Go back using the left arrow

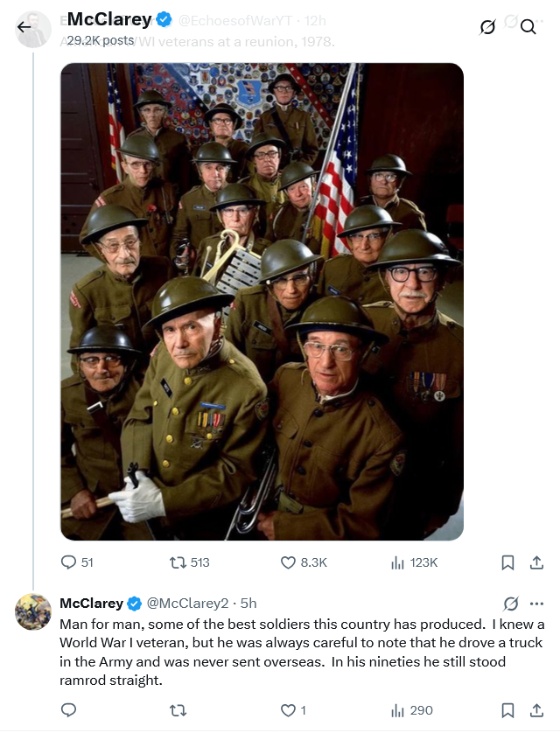(24, 27)
